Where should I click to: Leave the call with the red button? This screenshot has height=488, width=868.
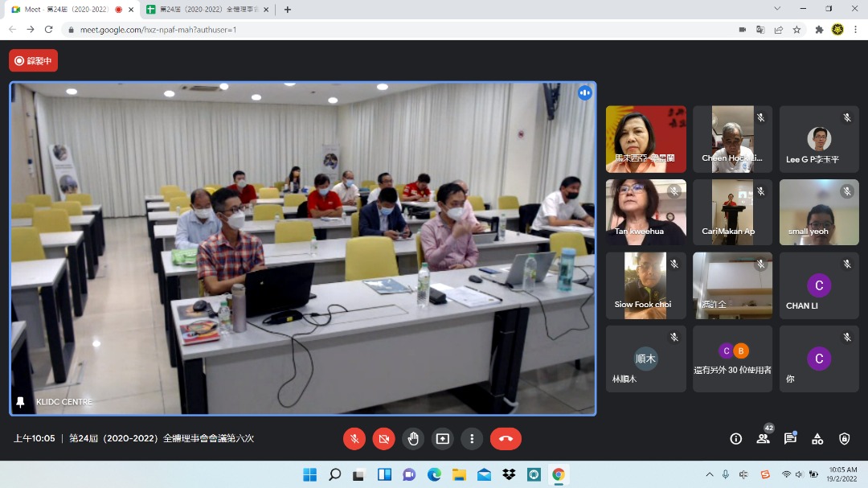[x=506, y=438]
